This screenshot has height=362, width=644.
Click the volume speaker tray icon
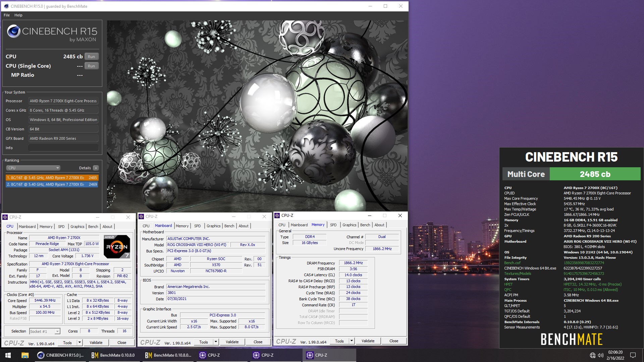[600, 355]
